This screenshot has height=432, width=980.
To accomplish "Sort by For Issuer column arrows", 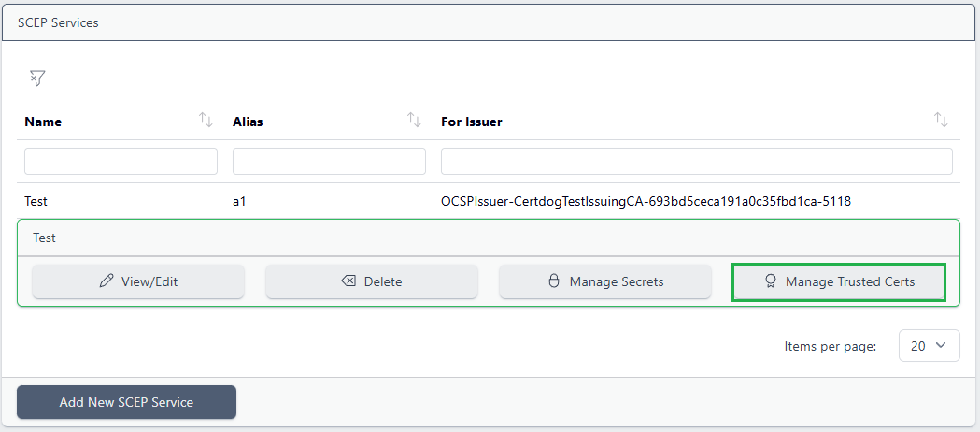I will tap(941, 121).
